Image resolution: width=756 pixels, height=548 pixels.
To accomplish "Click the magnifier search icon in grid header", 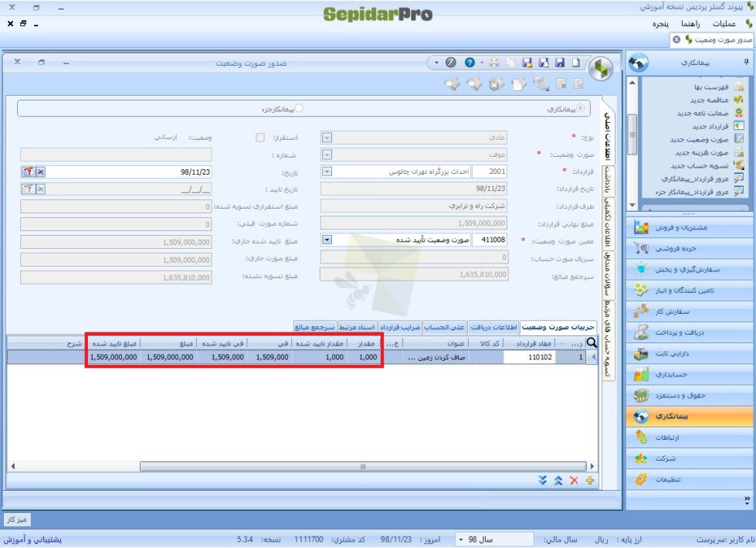I will tap(592, 343).
